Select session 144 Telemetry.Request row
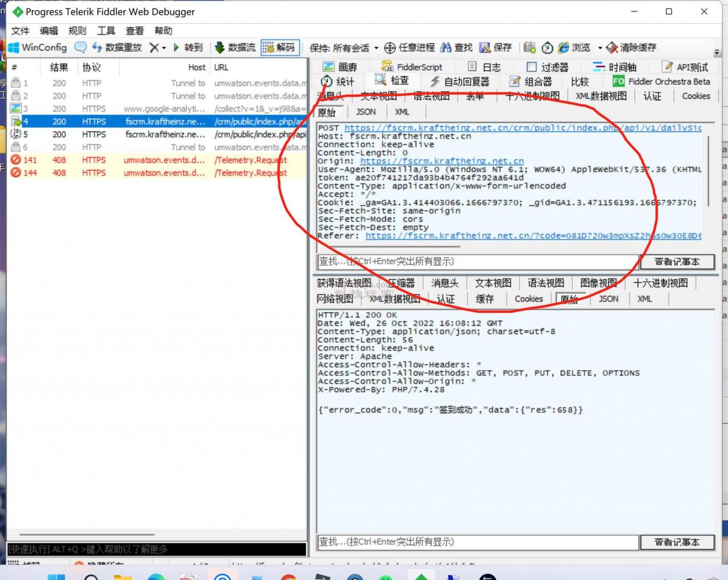This screenshot has width=728, height=580. pyautogui.click(x=158, y=172)
